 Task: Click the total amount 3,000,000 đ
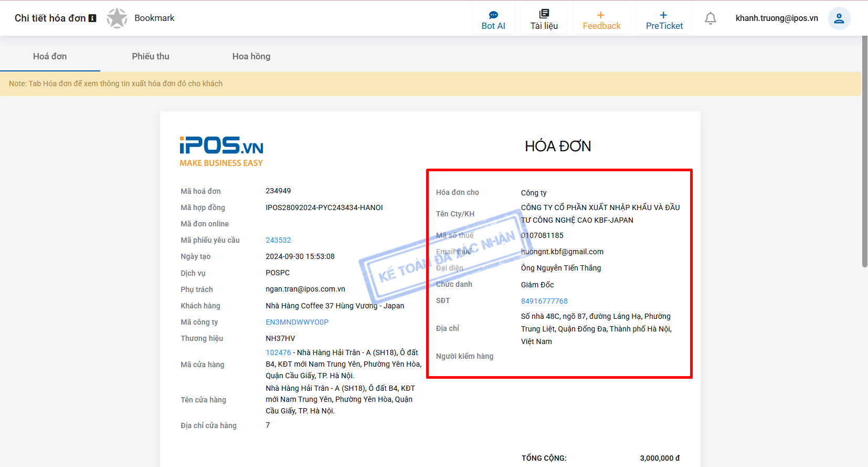(660, 458)
